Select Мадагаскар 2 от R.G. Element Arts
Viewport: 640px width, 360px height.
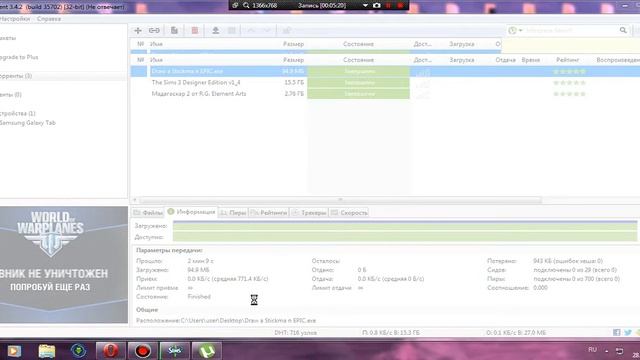[x=199, y=93]
